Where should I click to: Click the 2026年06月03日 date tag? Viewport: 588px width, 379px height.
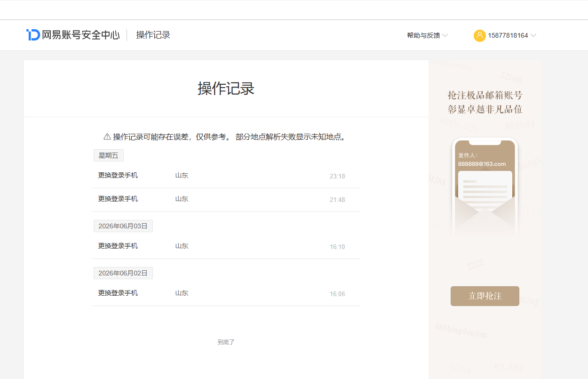point(123,226)
